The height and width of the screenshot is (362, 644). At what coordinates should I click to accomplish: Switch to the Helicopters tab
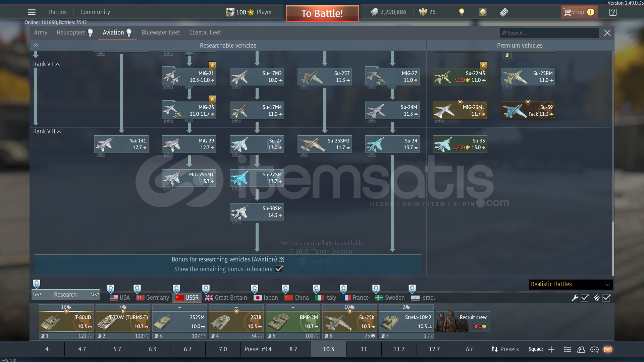pos(71,33)
